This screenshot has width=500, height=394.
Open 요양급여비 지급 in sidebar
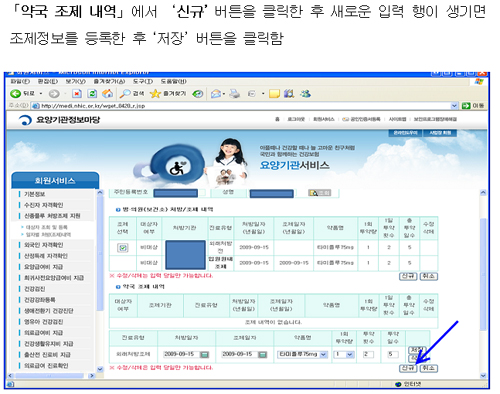pyautogui.click(x=43, y=267)
